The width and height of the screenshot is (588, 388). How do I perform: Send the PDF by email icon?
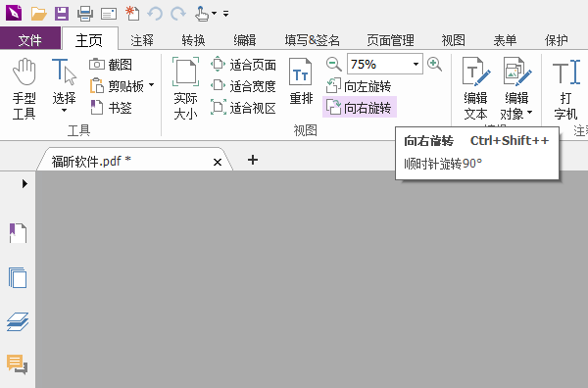pos(109,15)
